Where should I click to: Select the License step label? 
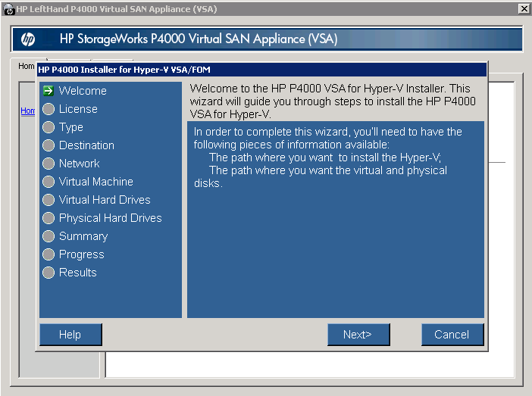(x=78, y=109)
